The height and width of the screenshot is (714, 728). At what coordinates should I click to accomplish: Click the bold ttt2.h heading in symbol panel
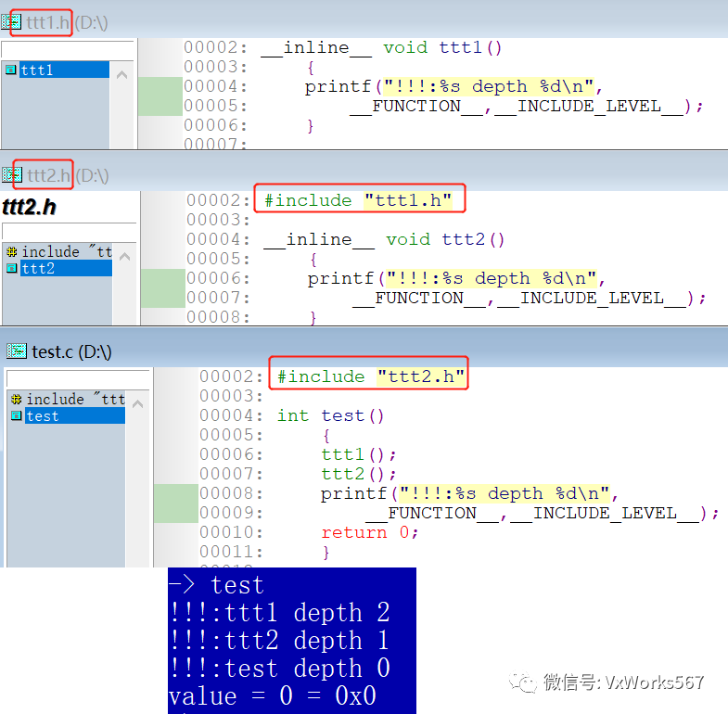pyautogui.click(x=30, y=207)
